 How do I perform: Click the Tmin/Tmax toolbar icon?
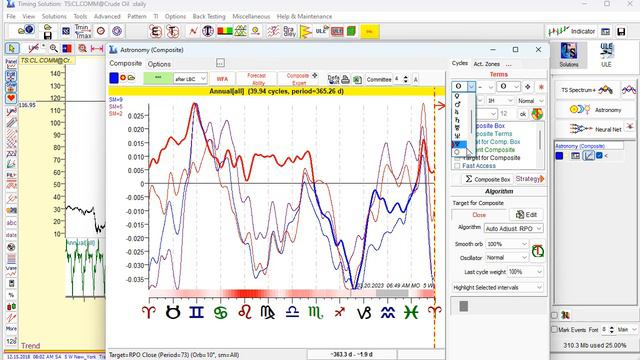(82, 31)
